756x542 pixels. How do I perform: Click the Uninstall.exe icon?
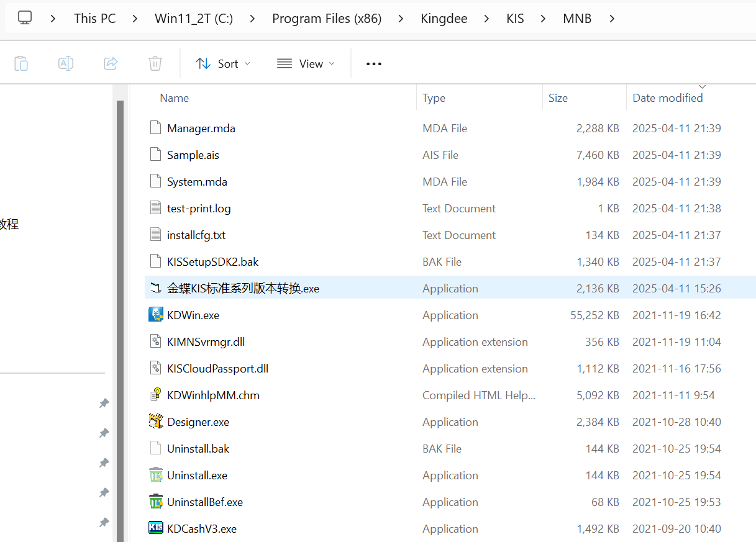click(156, 475)
